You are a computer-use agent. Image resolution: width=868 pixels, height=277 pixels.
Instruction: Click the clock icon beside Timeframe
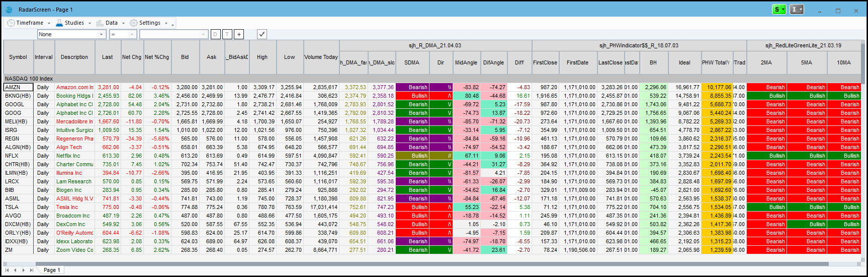pyautogui.click(x=11, y=23)
